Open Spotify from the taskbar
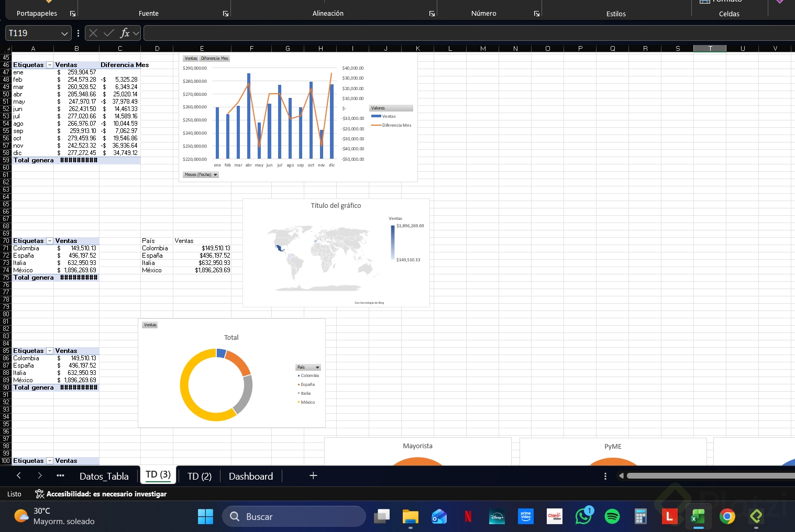The width and height of the screenshot is (795, 532). [x=612, y=516]
